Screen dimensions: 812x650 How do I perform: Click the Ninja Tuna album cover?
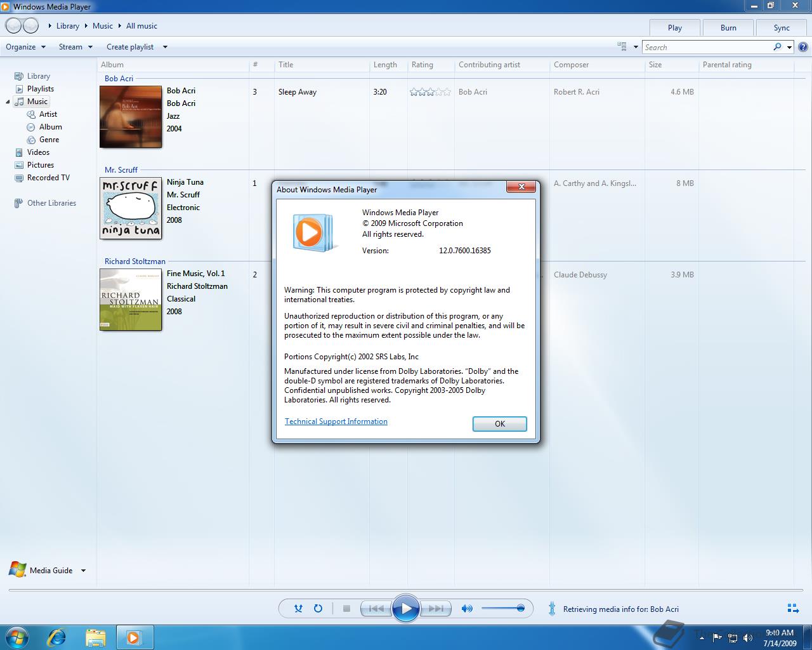tap(131, 208)
